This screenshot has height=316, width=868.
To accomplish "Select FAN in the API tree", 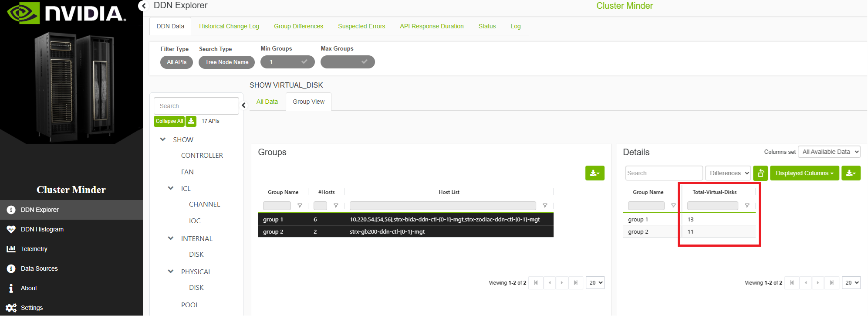I will (x=187, y=172).
